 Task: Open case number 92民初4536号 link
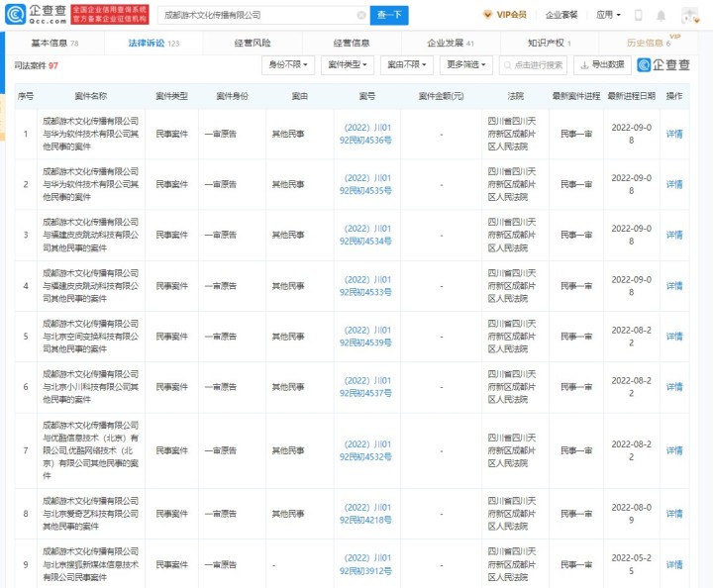point(365,134)
